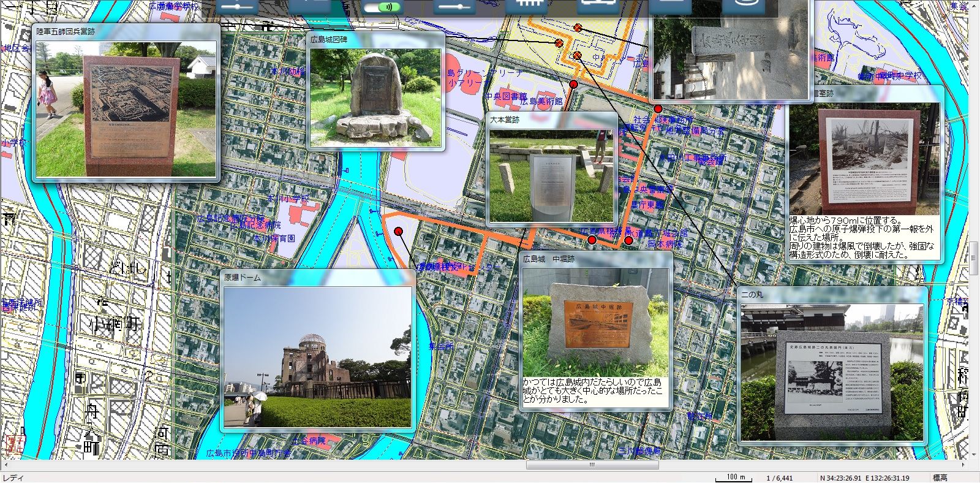Click the topmost orange hatched route marker
This screenshot has height=483, width=980.
(x=578, y=28)
